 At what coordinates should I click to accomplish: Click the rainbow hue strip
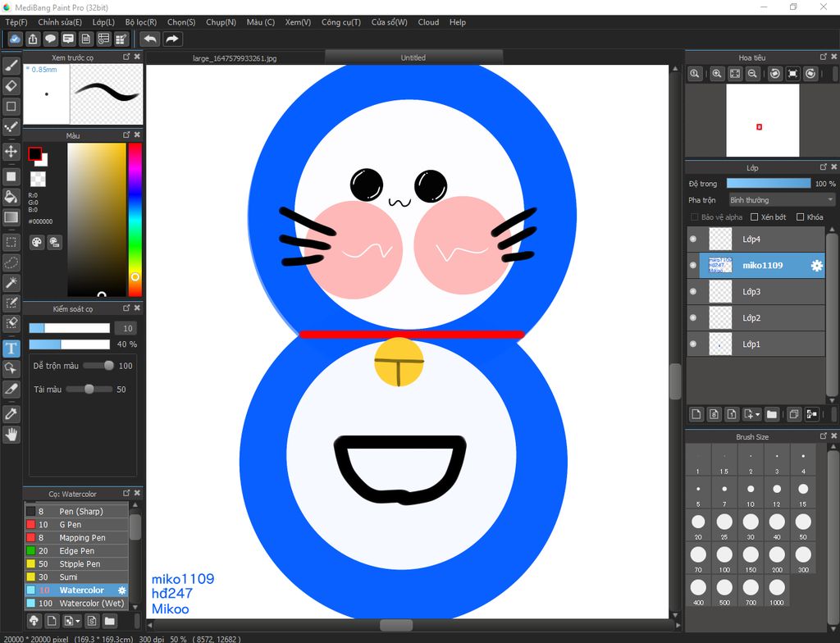[135, 219]
